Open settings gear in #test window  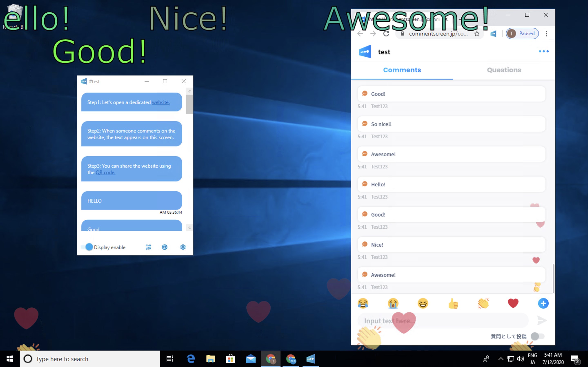(x=183, y=247)
